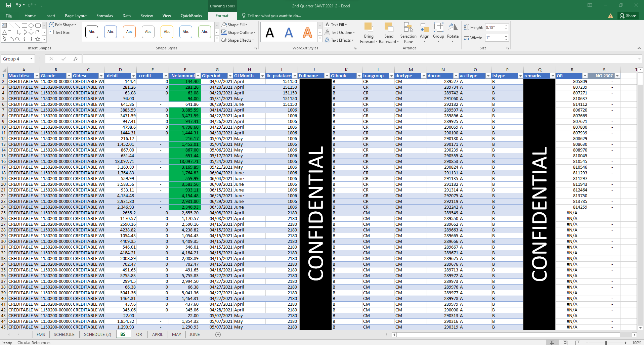Viewport: 644px width, 345px height.
Task: Switch to the Page Layout tab
Action: (x=76, y=16)
